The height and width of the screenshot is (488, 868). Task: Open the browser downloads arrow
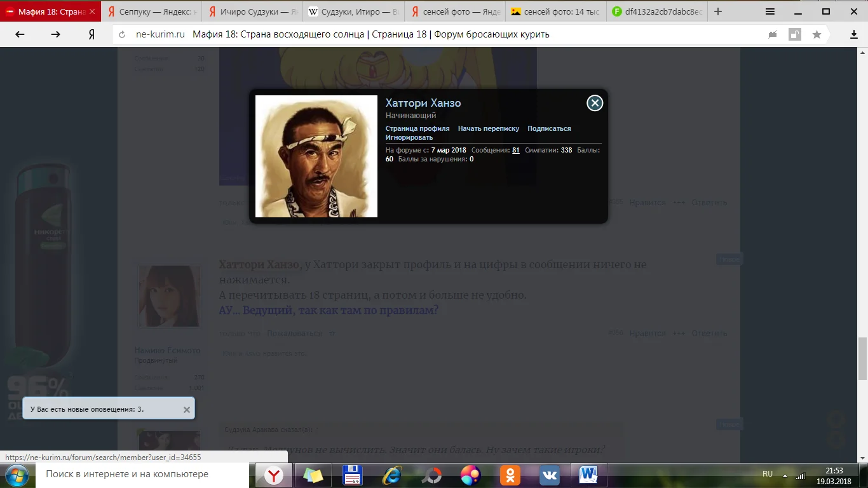point(854,34)
